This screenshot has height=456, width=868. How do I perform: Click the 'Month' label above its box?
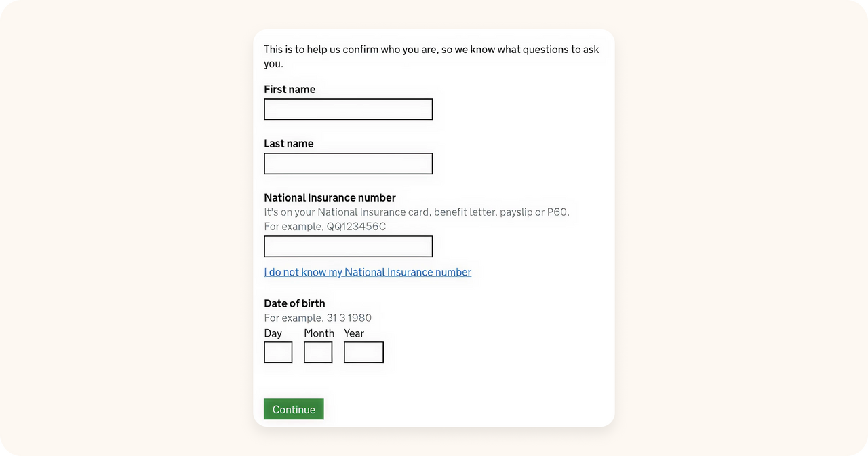319,333
